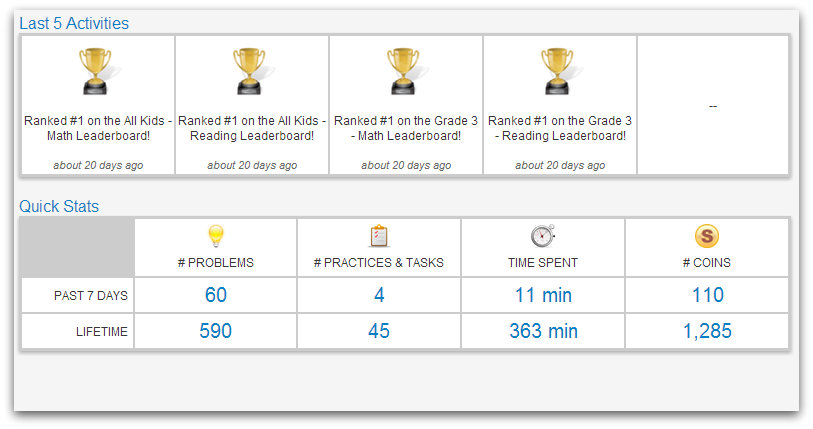The height and width of the screenshot is (429, 813).
Task: Click the stopwatch icon above TIME SPENT
Action: pyautogui.click(x=543, y=236)
